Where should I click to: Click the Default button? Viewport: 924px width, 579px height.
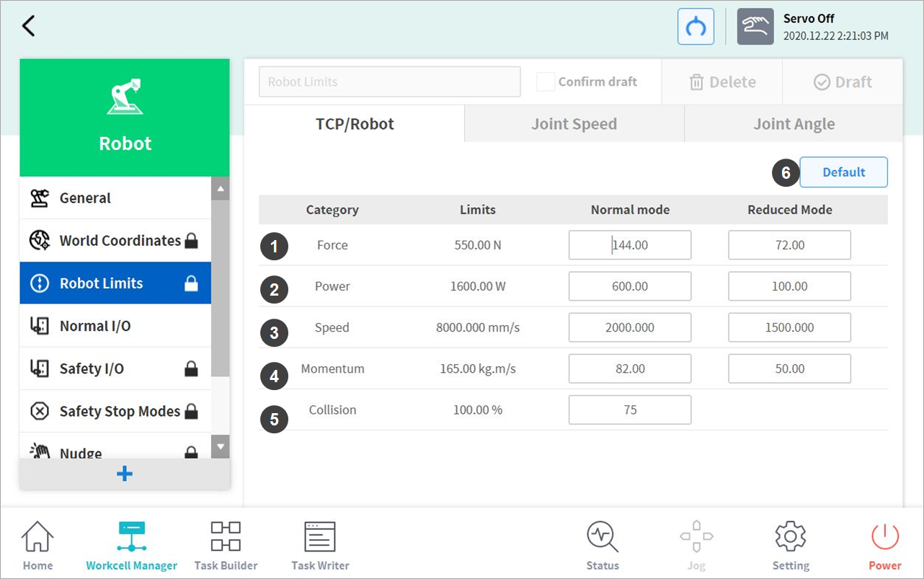pos(843,172)
